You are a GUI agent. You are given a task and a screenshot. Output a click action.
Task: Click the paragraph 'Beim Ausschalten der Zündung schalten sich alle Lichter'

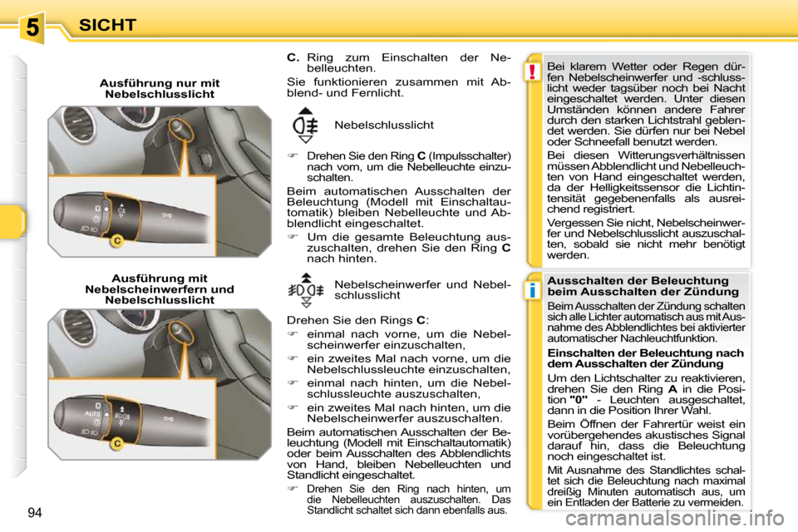(x=646, y=322)
